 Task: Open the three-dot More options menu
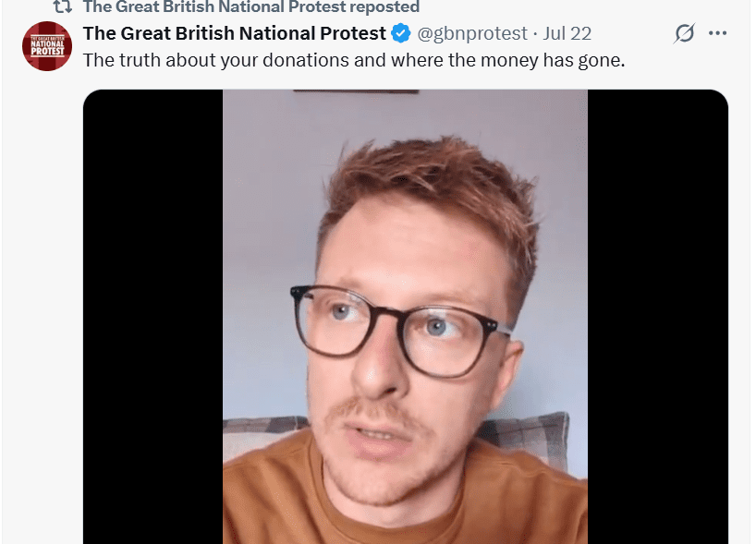pos(717,34)
